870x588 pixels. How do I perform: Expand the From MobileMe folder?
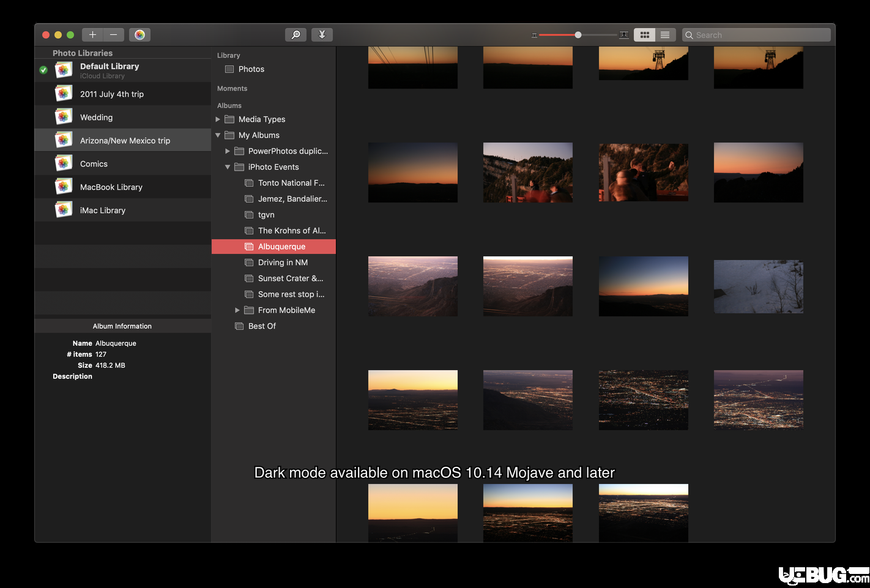[237, 310]
